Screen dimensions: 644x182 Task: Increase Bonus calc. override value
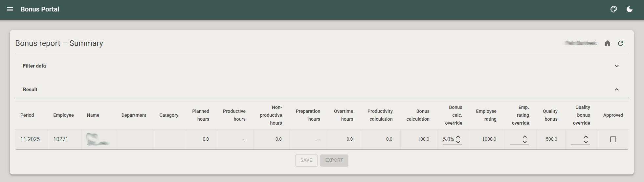(458, 137)
